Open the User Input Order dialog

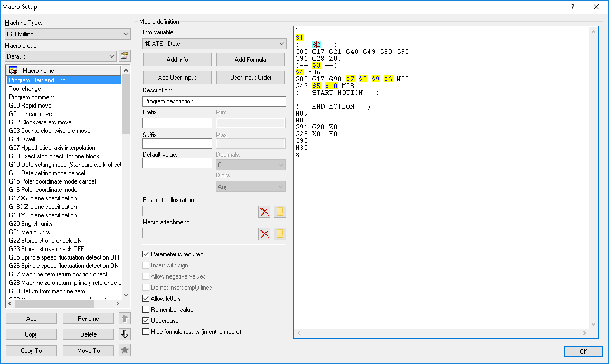click(x=251, y=77)
